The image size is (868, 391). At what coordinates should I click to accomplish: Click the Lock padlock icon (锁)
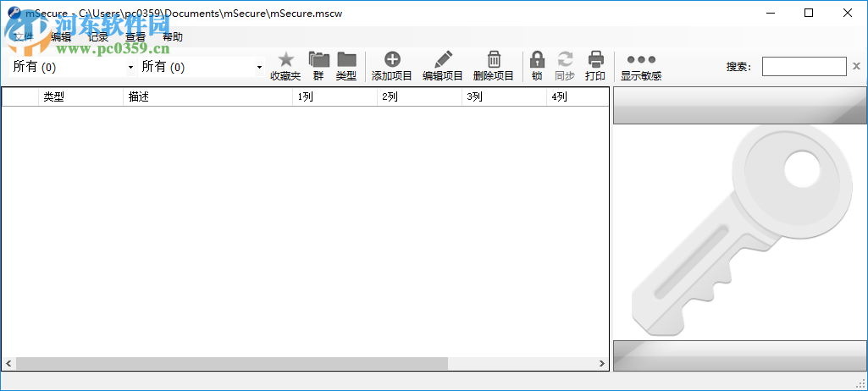[x=537, y=60]
